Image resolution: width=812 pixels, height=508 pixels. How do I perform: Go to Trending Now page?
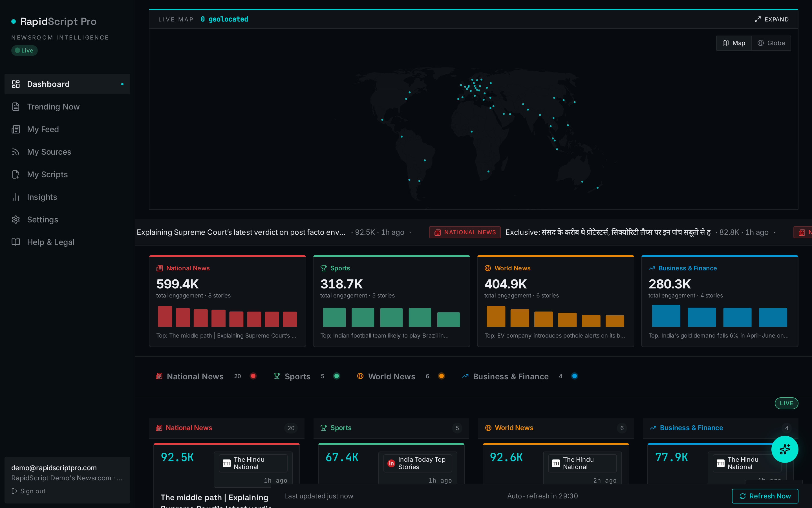click(x=67, y=106)
